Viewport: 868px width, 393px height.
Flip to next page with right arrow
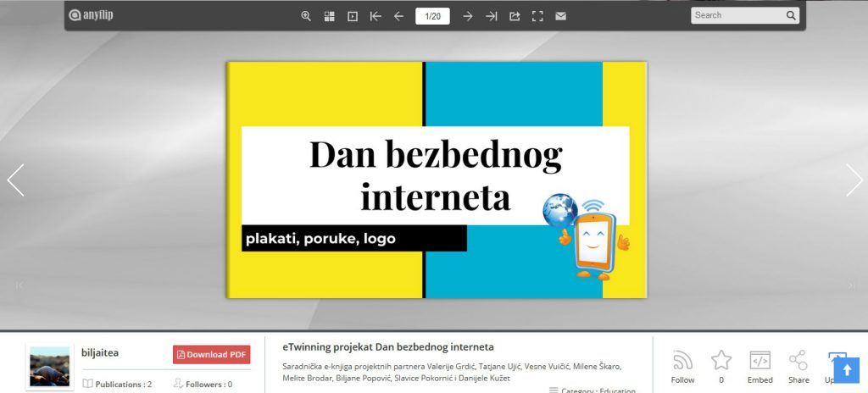point(854,180)
